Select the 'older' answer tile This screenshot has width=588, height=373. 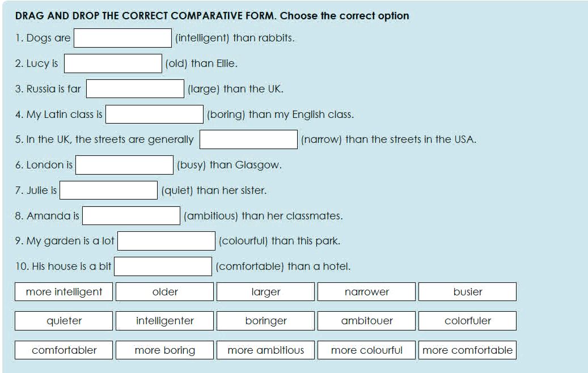pos(164,291)
